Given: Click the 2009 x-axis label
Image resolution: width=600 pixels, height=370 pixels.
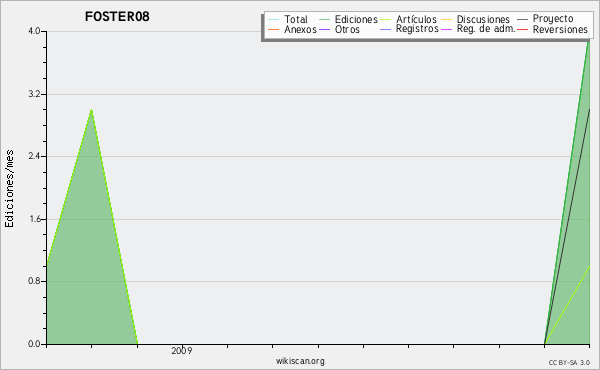Looking at the screenshot, I should [182, 350].
